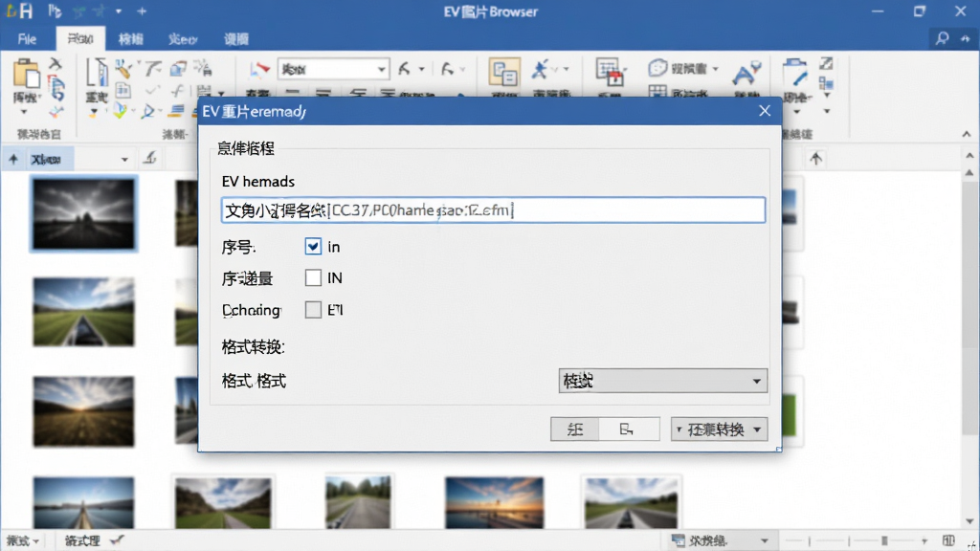Click first of the dialog's paired bottom buttons

point(575,430)
